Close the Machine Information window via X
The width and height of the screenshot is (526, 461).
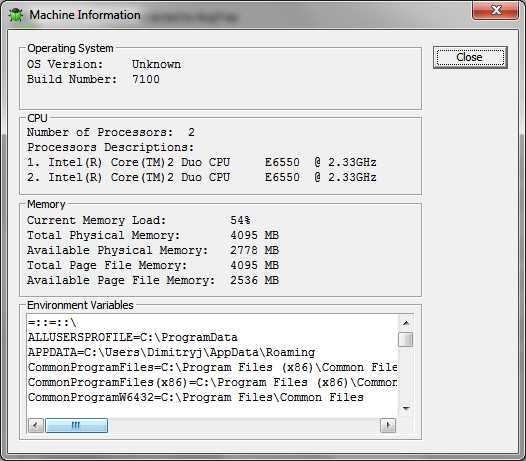click(x=495, y=10)
